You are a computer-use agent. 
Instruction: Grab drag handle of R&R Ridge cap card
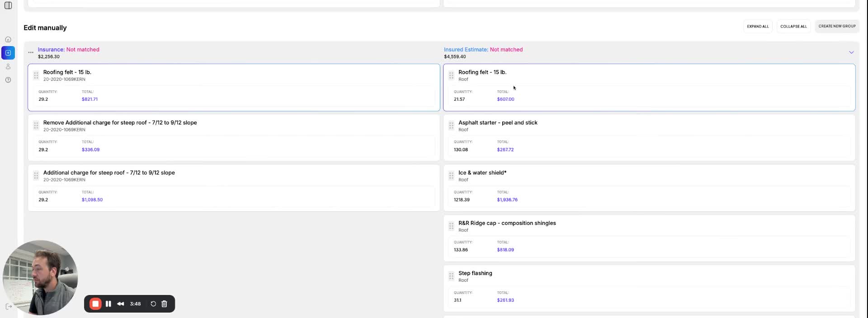451,226
